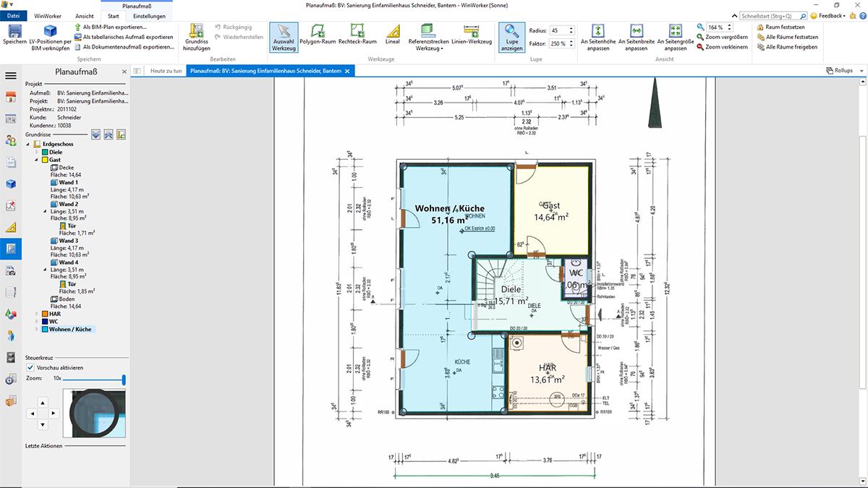This screenshot has height=488, width=868.
Task: Switch to the Einstellungen ribbon tab
Action: (x=149, y=16)
